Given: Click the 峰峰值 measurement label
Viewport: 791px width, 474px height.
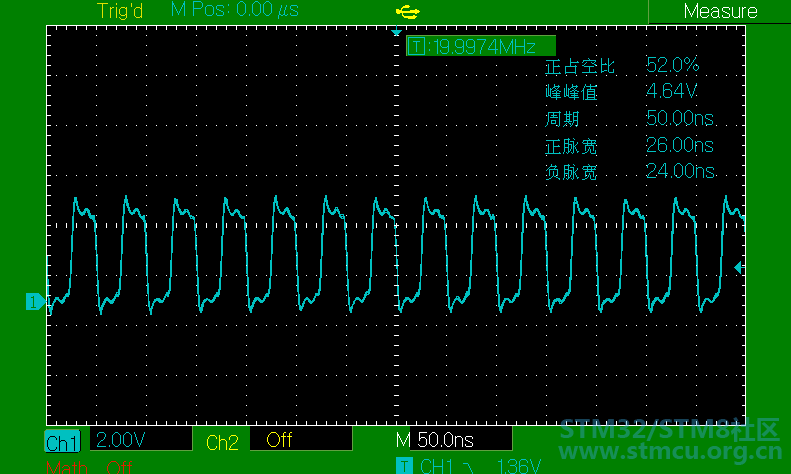Looking at the screenshot, I should tap(572, 93).
